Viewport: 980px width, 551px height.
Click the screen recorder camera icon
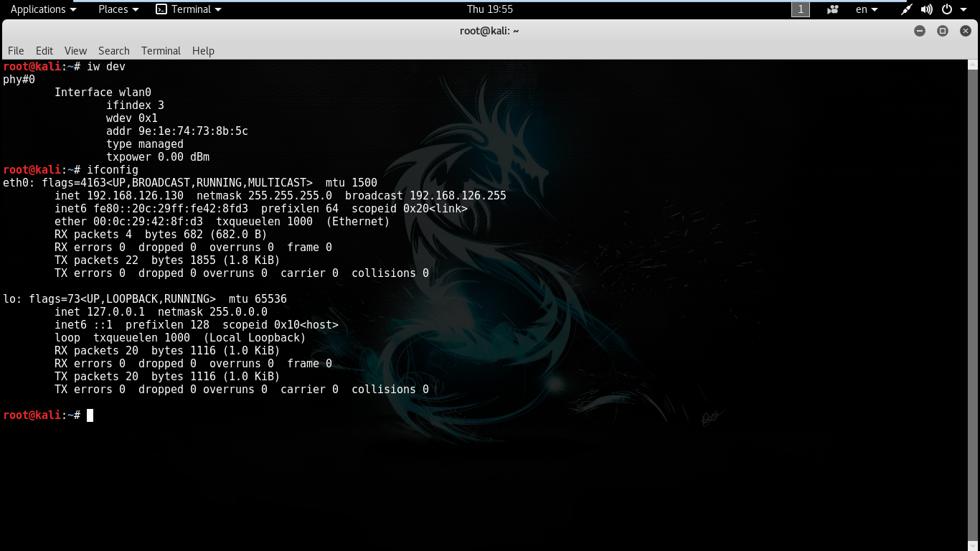pos(833,9)
